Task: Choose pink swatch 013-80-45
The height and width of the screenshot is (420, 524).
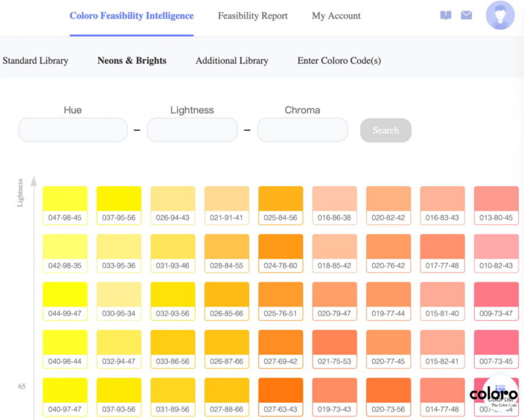Action: (496, 205)
